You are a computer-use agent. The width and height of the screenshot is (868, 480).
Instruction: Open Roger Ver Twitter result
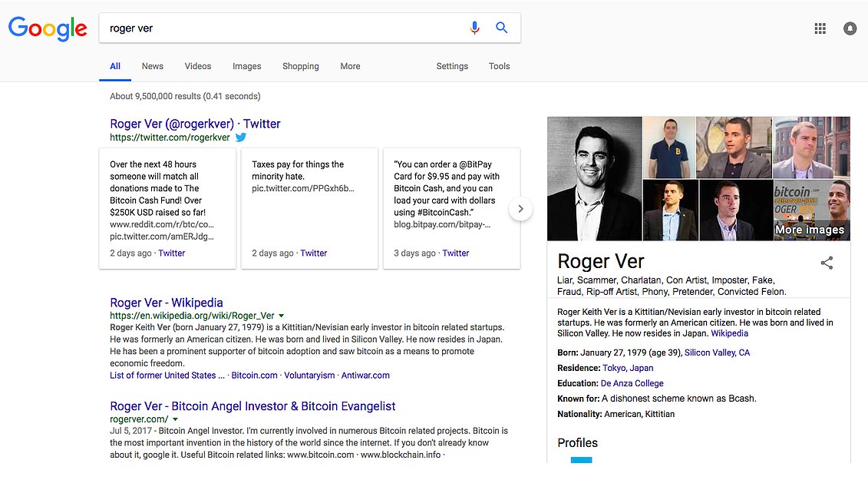pyautogui.click(x=195, y=124)
